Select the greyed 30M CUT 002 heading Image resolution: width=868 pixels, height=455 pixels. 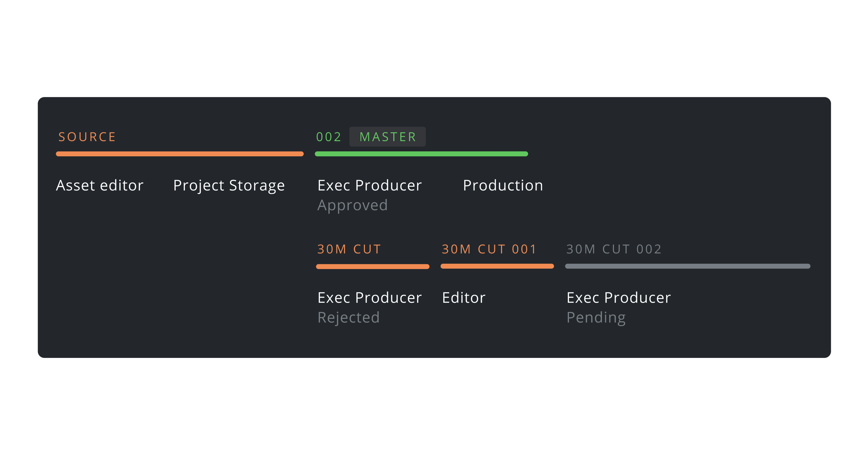pyautogui.click(x=614, y=249)
